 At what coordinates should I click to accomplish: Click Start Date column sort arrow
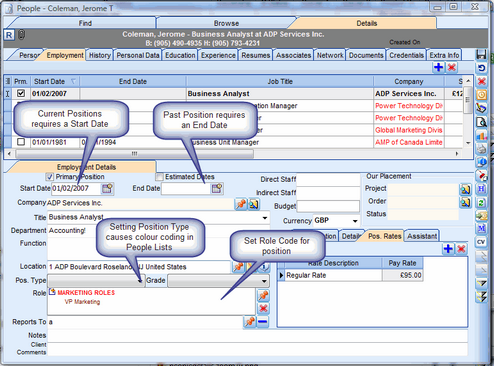tap(73, 81)
